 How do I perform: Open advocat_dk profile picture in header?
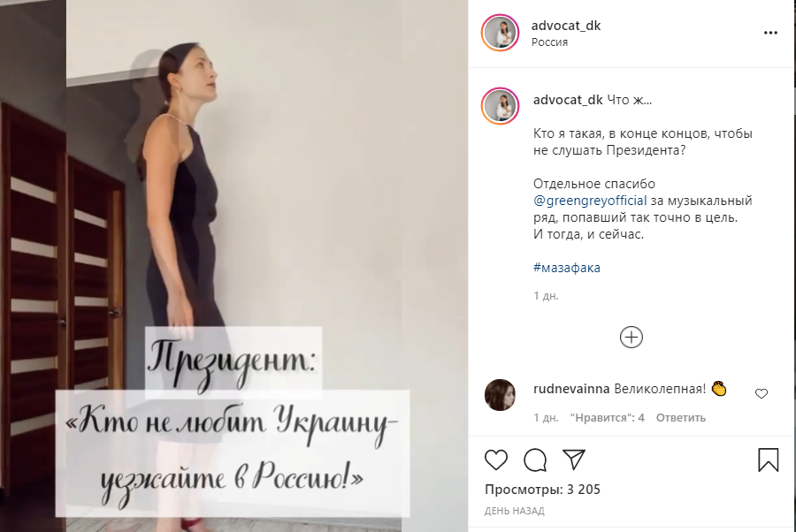tap(500, 33)
